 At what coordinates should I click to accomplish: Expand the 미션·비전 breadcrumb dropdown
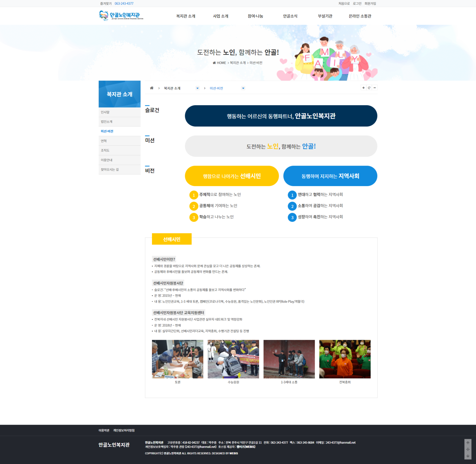(243, 88)
